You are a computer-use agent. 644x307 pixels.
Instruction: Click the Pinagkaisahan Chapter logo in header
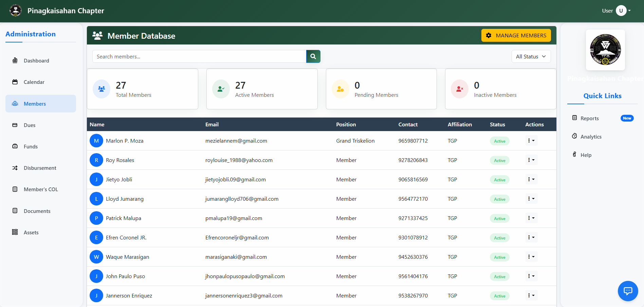(16, 11)
